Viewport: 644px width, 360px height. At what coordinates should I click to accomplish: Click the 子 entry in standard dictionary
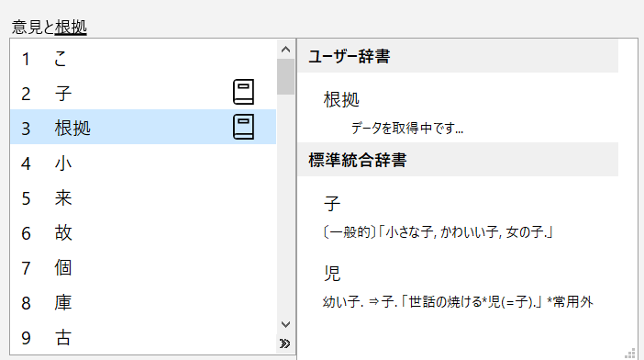point(332,204)
